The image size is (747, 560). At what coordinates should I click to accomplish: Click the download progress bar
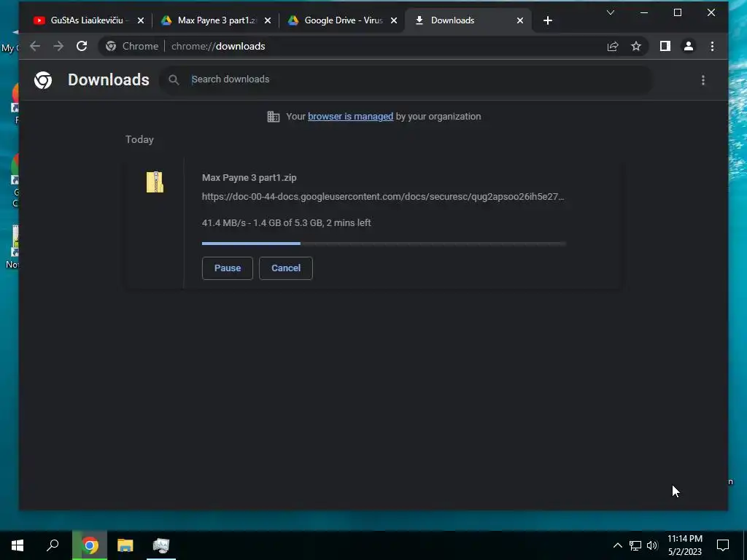click(384, 244)
